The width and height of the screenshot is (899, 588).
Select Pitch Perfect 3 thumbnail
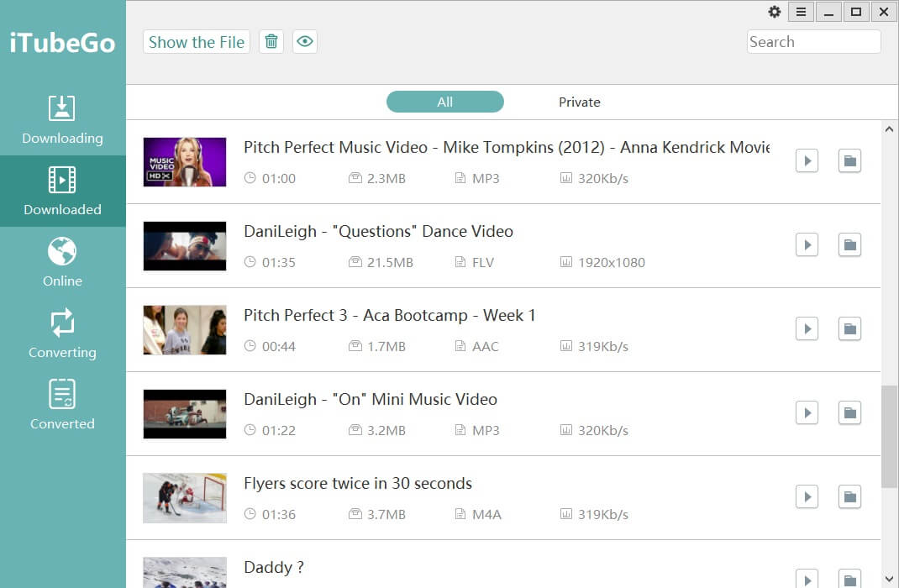[185, 329]
